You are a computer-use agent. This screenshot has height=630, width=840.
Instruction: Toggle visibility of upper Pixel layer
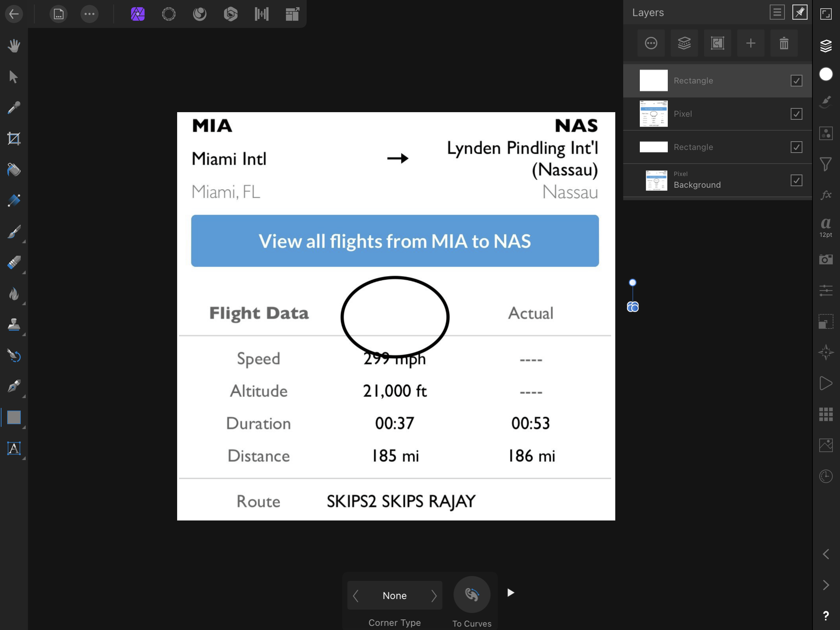click(x=796, y=114)
